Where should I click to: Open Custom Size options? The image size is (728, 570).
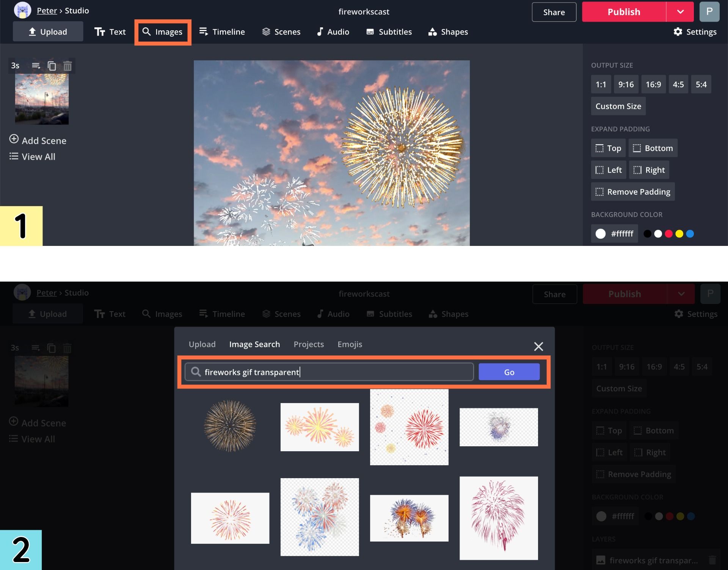[x=618, y=106]
